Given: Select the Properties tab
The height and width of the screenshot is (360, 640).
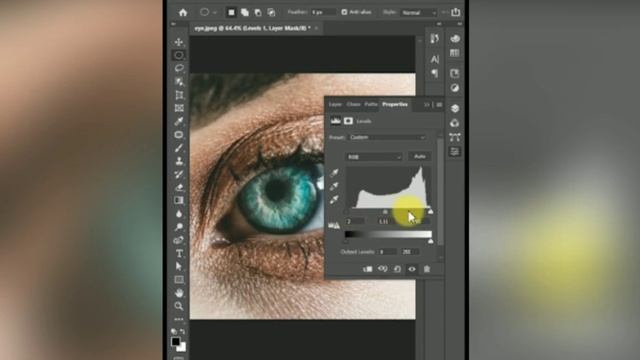Looking at the screenshot, I should (x=395, y=104).
